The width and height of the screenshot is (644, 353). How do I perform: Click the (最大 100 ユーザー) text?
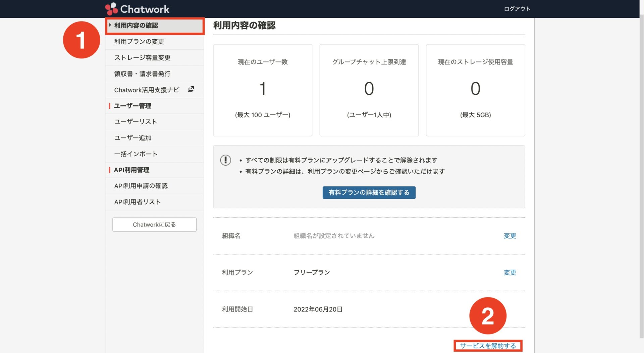click(x=263, y=115)
